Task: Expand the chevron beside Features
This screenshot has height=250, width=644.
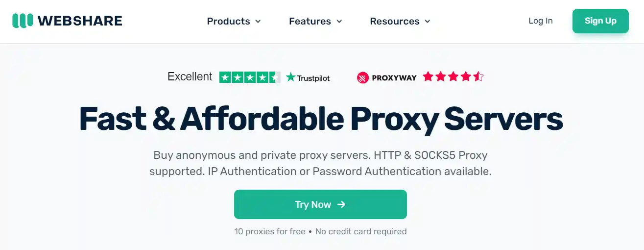Action: tap(339, 22)
